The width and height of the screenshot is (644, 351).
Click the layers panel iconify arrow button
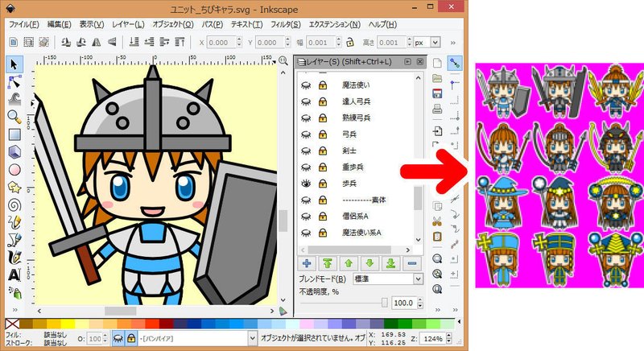[x=408, y=61]
